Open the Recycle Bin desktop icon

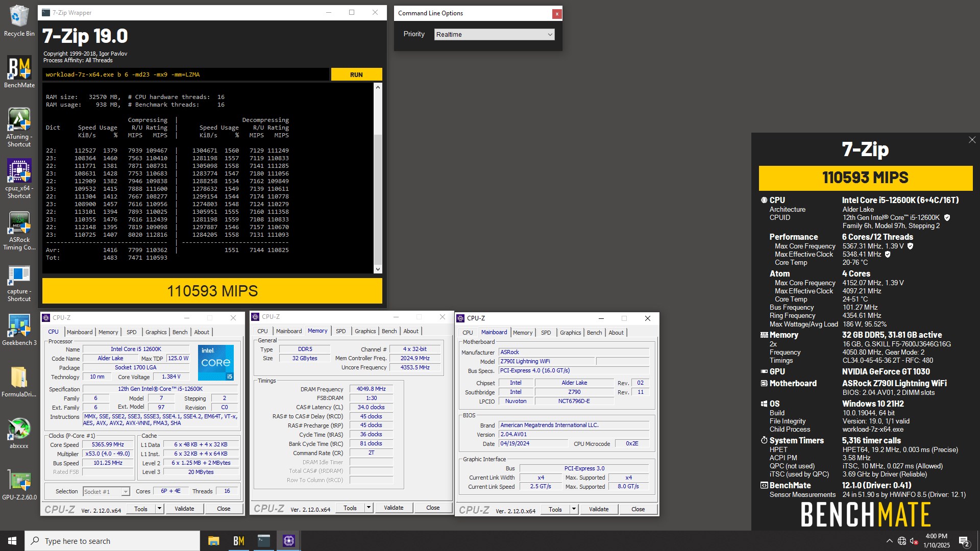coord(19,21)
